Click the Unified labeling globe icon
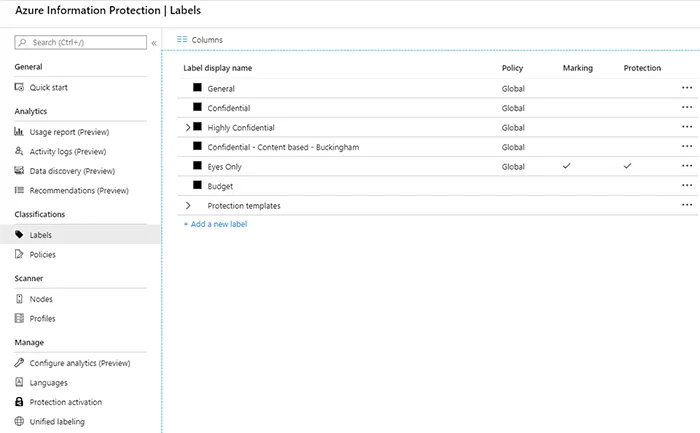Screen dimensions: 700x433 19,421
